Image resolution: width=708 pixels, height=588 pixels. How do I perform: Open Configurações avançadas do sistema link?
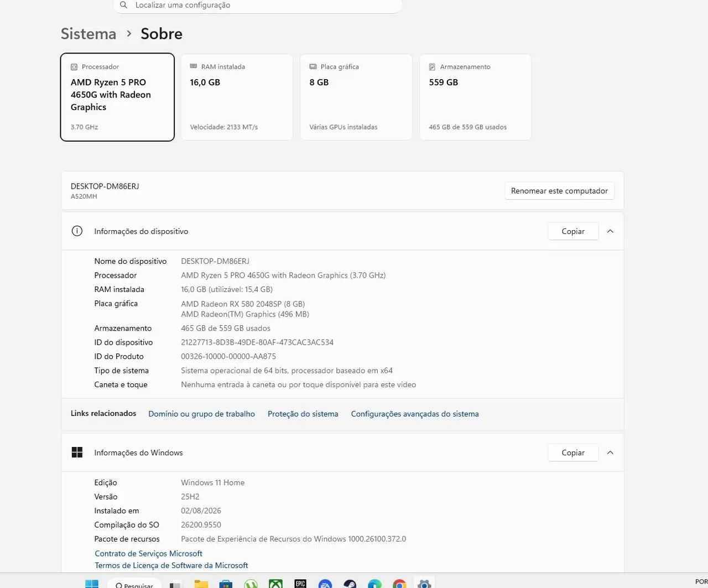[x=415, y=414]
